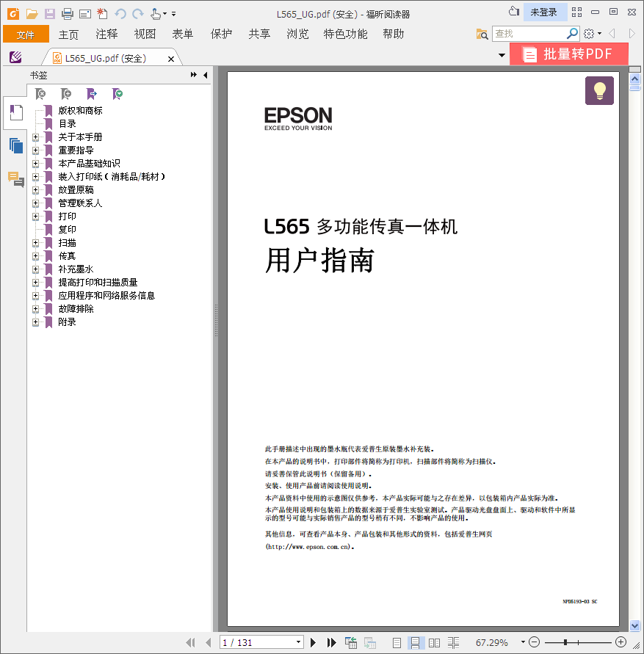Expand the 本产品基础知识 bookmark
The width and height of the screenshot is (644, 654).
click(x=35, y=164)
